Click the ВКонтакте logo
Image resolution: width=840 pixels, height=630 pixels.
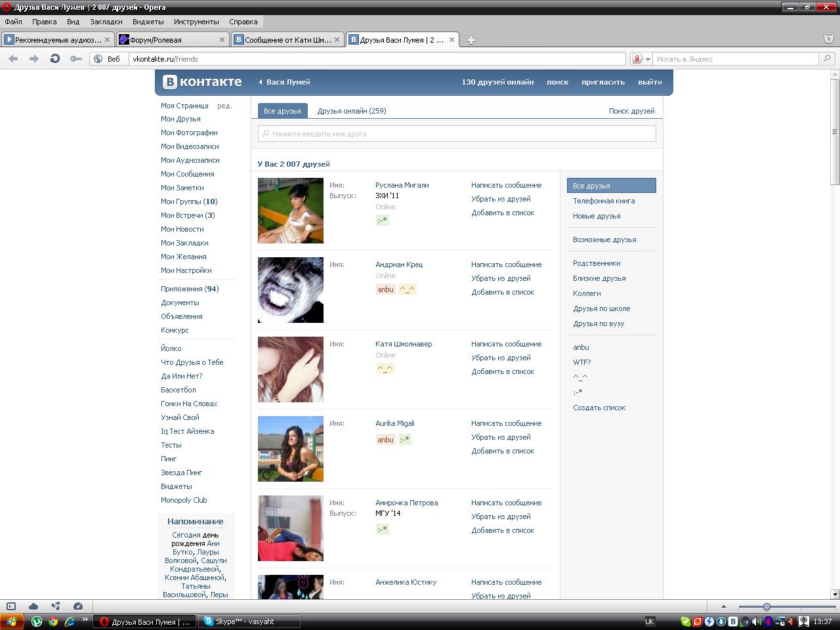click(x=203, y=82)
